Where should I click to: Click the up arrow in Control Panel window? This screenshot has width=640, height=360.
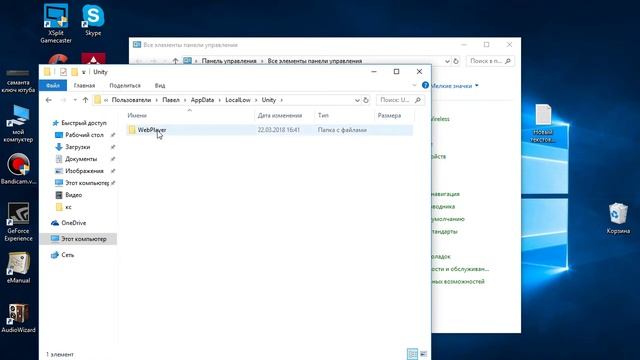pos(175,61)
